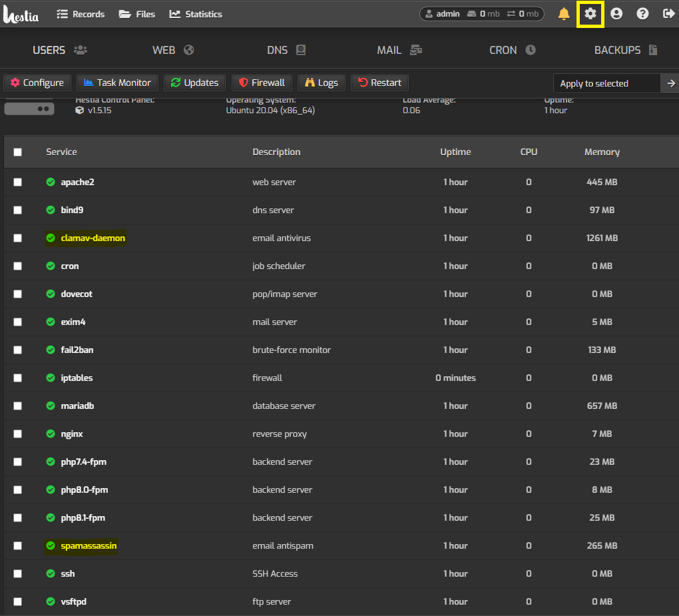
Task: Click the arrow to apply selected action
Action: point(670,83)
